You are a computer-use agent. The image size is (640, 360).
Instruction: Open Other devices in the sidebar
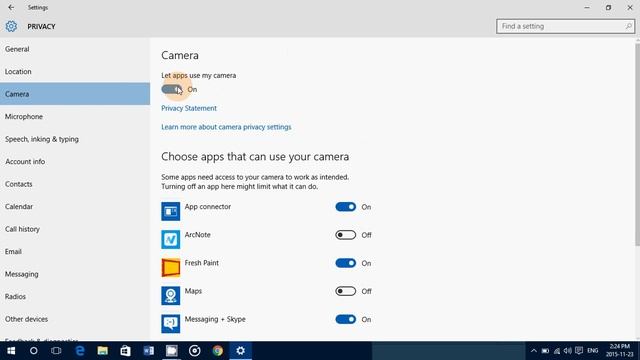[75, 319]
